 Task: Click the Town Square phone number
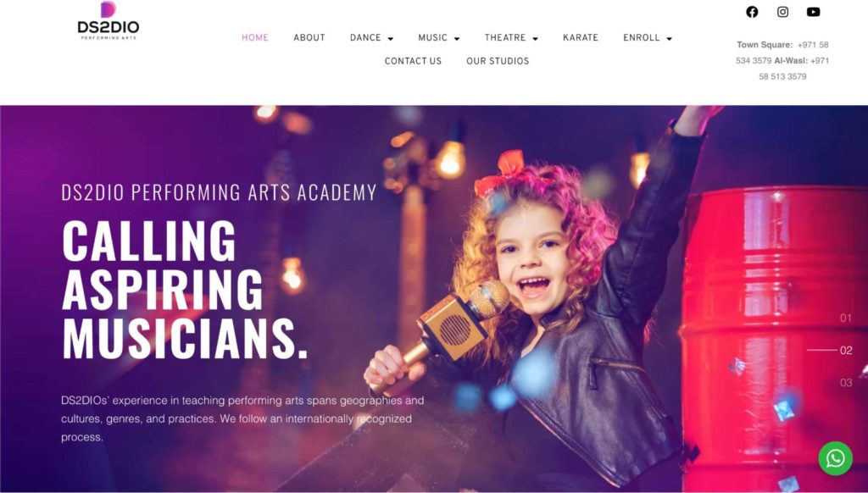click(782, 53)
